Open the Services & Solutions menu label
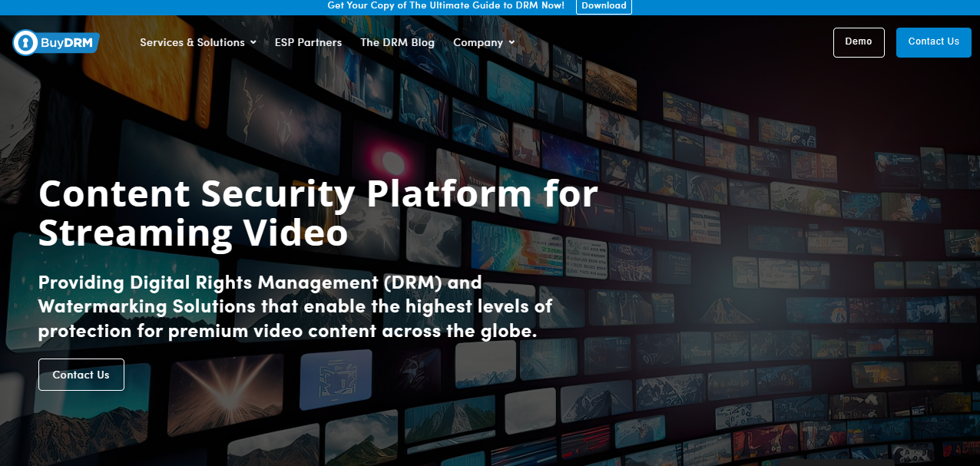 click(x=192, y=42)
